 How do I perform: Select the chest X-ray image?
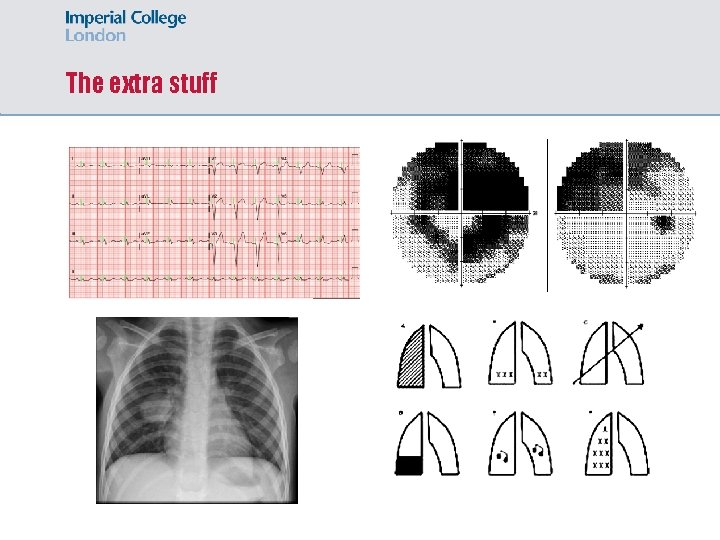click(x=197, y=411)
